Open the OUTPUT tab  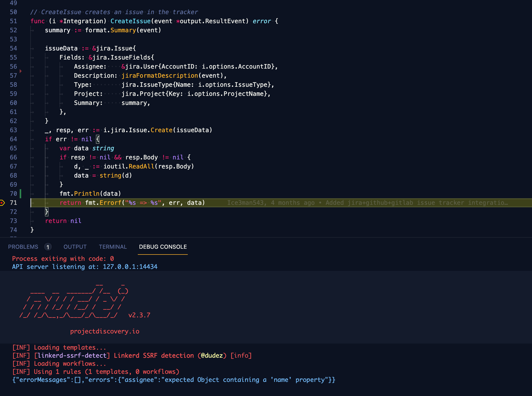[75, 247]
